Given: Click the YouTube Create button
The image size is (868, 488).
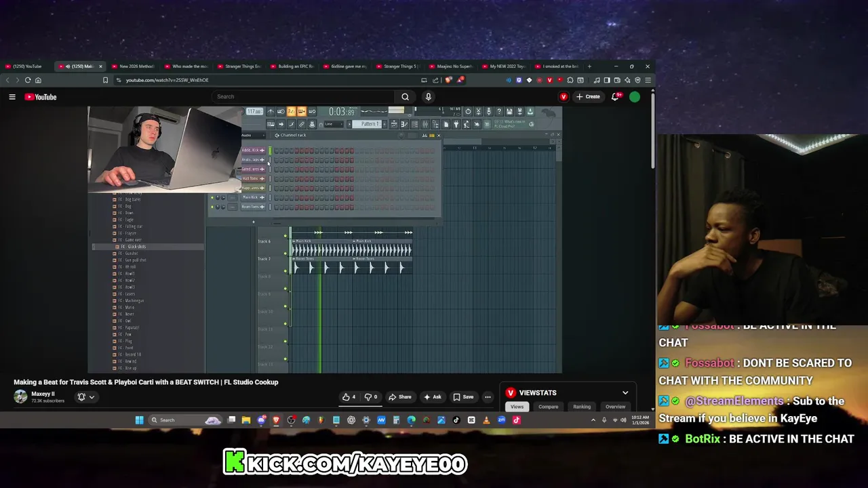Looking at the screenshot, I should click(588, 97).
